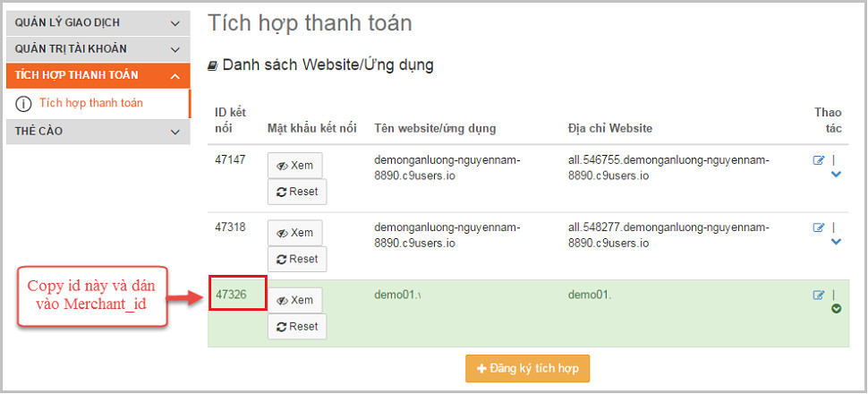
Task: Show password with Xem for ID 47326
Action: click(x=295, y=300)
